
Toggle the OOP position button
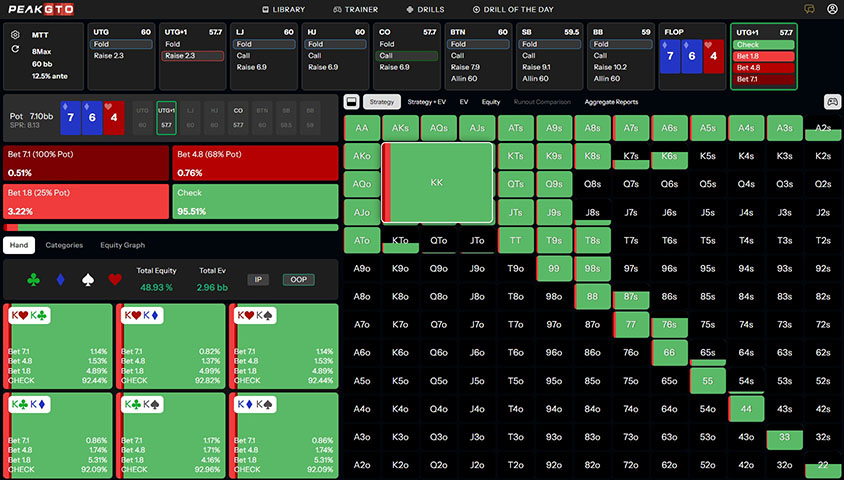click(x=297, y=280)
